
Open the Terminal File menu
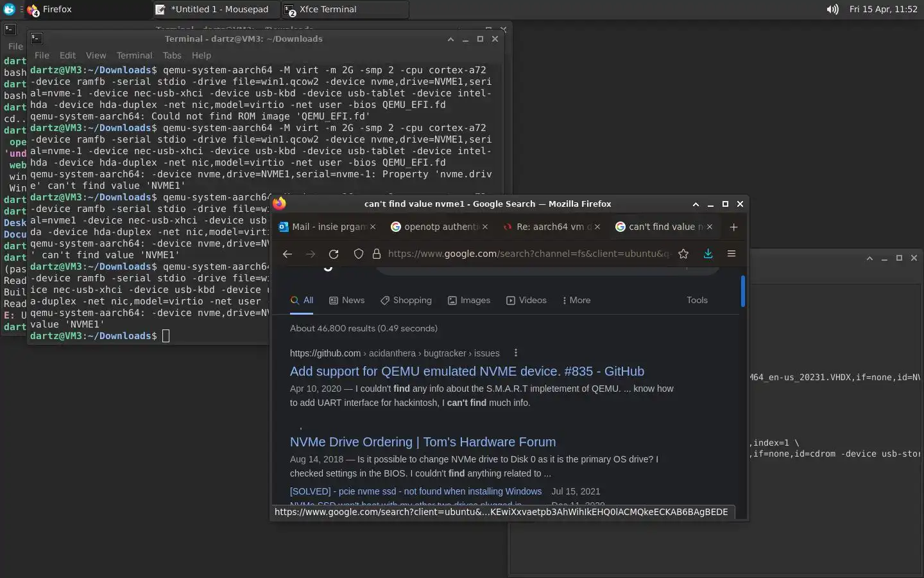point(42,55)
